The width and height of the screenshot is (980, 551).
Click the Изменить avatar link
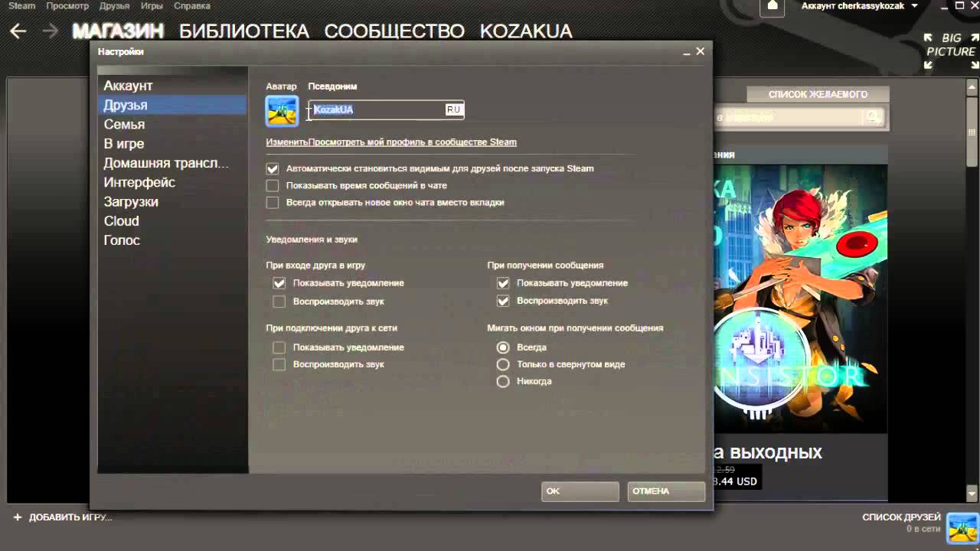286,142
